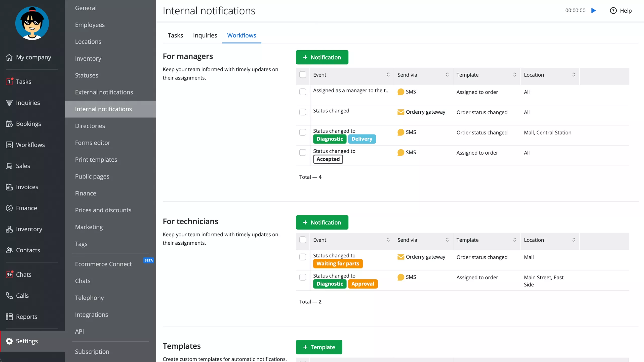
Task: Select all manager notifications header checkbox
Action: (303, 75)
